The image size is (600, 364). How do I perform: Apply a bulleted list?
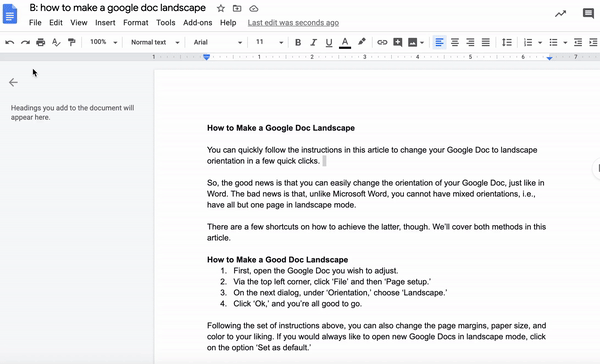[x=553, y=42]
